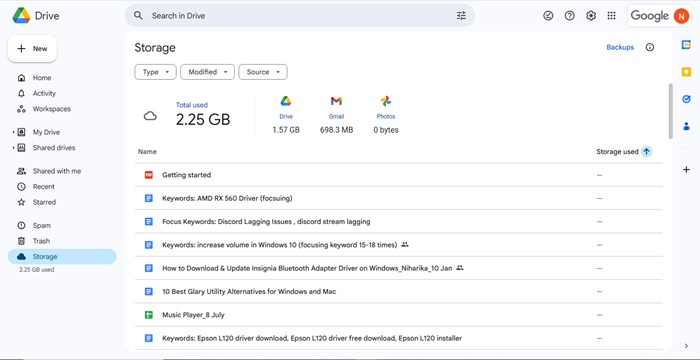Click the search magnifier icon
This screenshot has width=700, height=360.
tap(138, 16)
